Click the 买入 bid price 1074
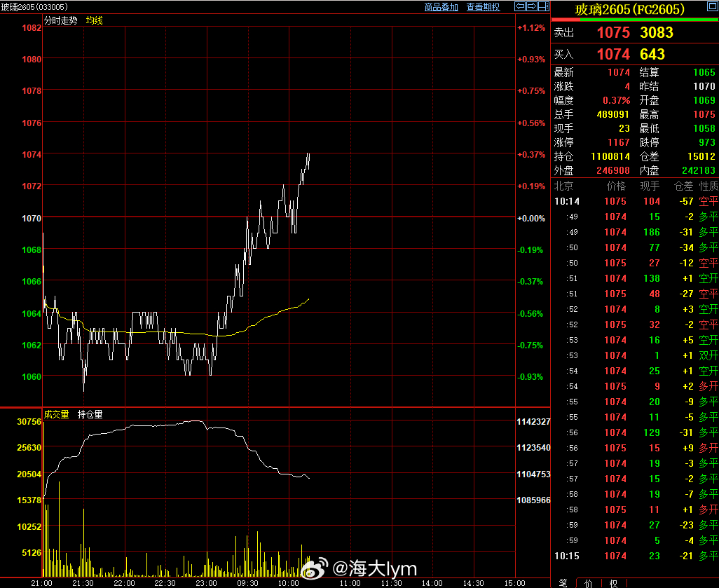The height and width of the screenshot is (588, 719). click(x=614, y=54)
